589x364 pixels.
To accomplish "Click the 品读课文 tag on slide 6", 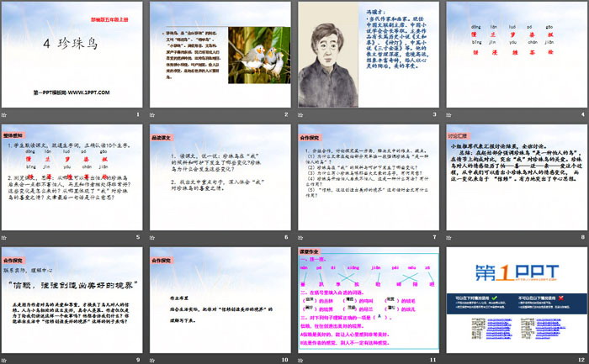I will [x=162, y=138].
